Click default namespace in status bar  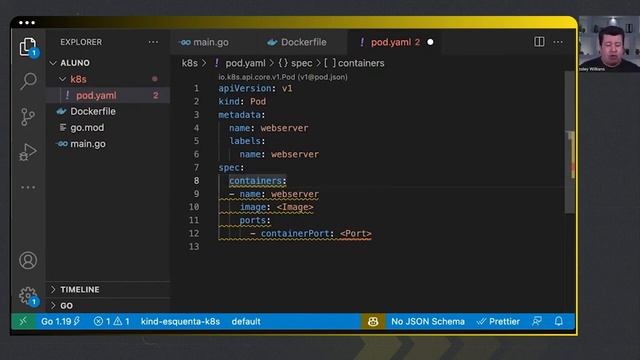click(246, 322)
